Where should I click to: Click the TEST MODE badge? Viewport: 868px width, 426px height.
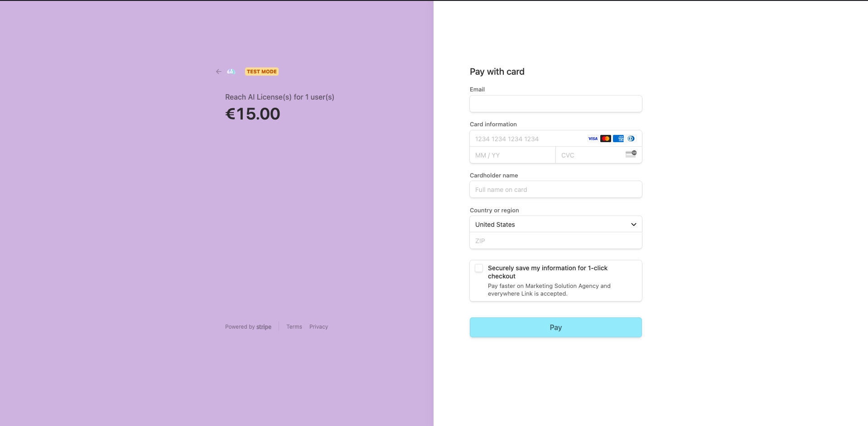[262, 72]
